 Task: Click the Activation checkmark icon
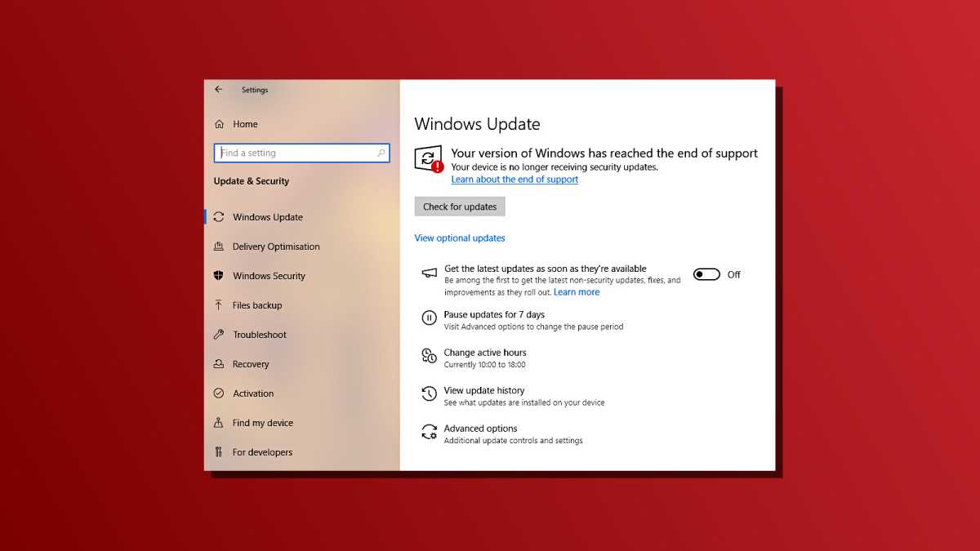point(219,393)
